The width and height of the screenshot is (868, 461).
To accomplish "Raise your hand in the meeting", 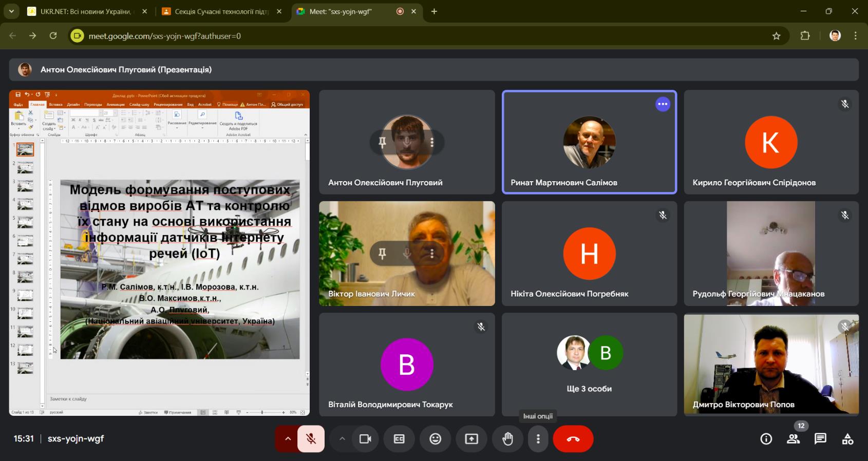I will click(507, 439).
